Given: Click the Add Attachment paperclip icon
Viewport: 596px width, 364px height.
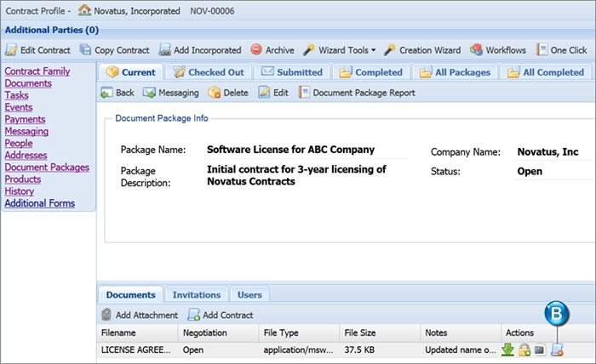Looking at the screenshot, I should [x=106, y=315].
